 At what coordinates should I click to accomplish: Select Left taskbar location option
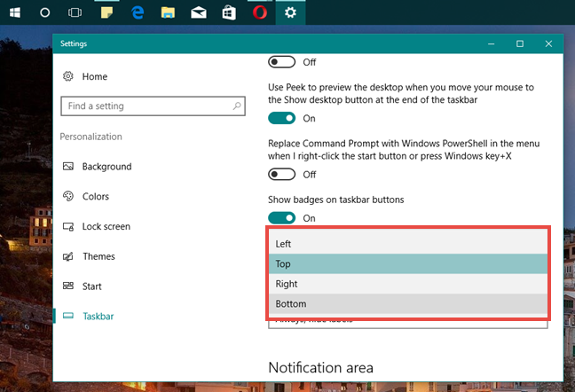coord(408,244)
